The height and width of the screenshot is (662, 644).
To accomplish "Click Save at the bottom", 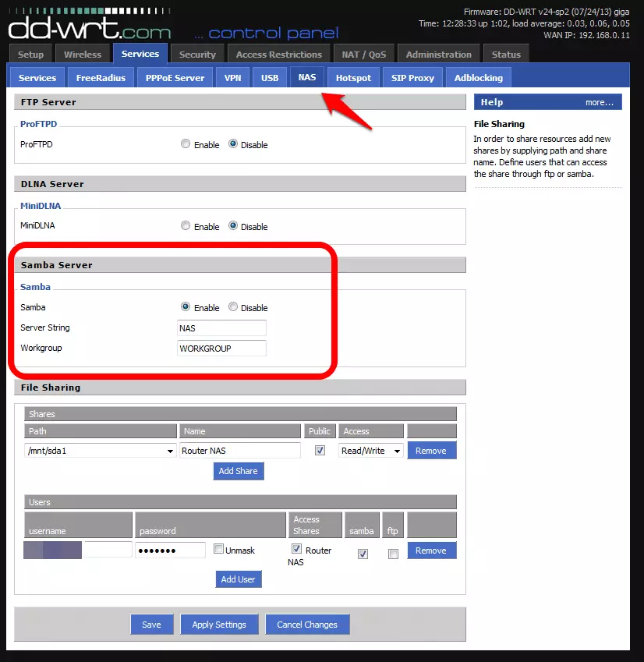I will point(151,625).
